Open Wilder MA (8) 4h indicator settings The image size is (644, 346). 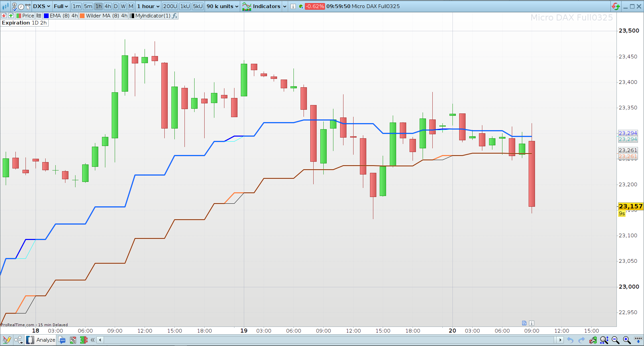pos(107,16)
